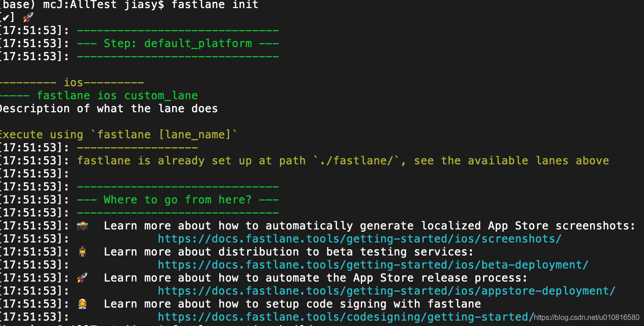Image resolution: width=644 pixels, height=326 pixels.
Task: Open the ios/appstore-deployment docs link
Action: pos(386,291)
